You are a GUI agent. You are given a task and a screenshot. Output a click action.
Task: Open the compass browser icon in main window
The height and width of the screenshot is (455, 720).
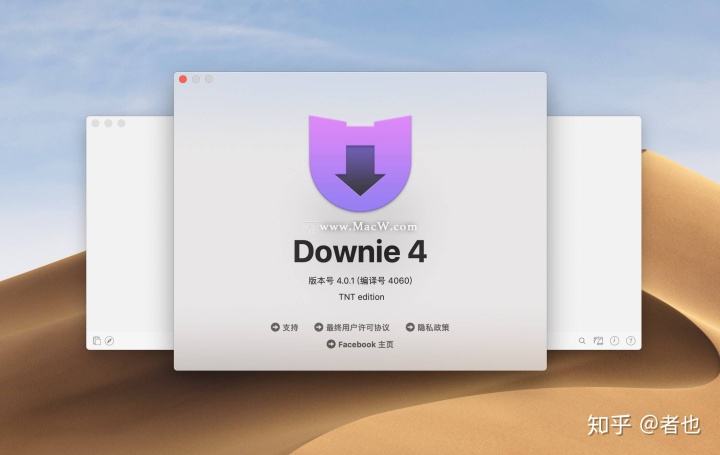[x=109, y=340]
